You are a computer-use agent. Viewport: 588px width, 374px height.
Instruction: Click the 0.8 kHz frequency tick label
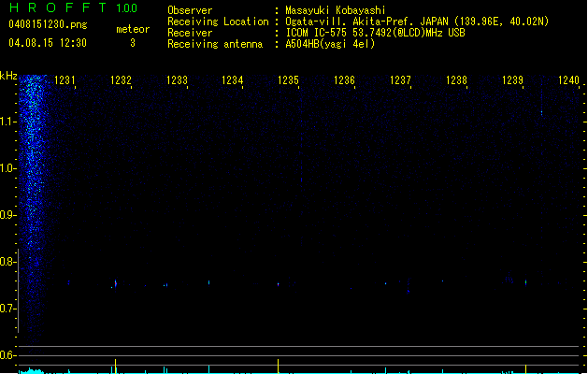point(7,262)
